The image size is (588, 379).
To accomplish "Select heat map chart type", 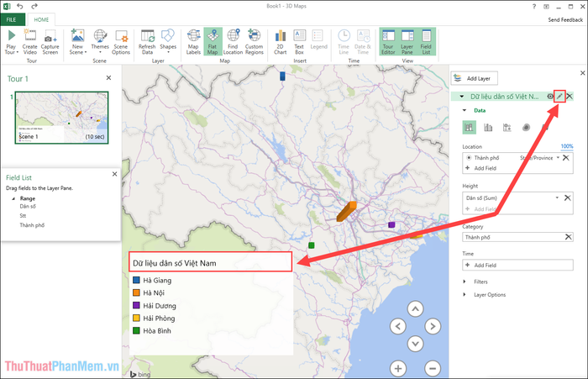I will 526,128.
